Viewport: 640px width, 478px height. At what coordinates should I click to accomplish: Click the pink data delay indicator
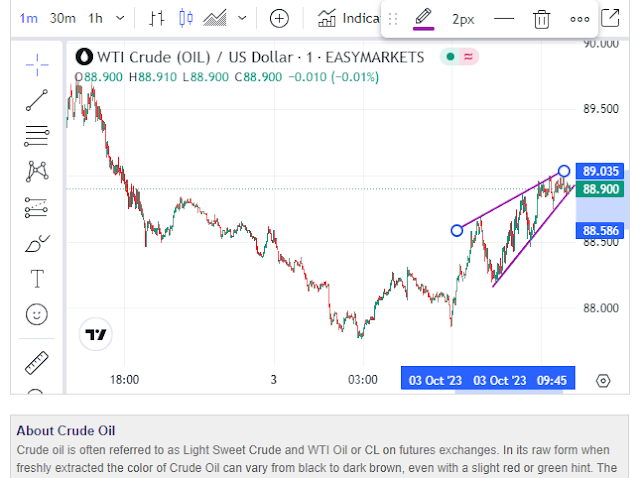[469, 57]
